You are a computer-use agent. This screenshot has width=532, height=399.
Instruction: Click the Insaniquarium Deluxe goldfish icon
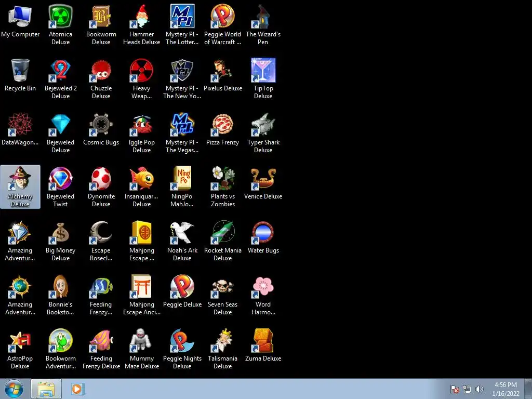coord(141,178)
